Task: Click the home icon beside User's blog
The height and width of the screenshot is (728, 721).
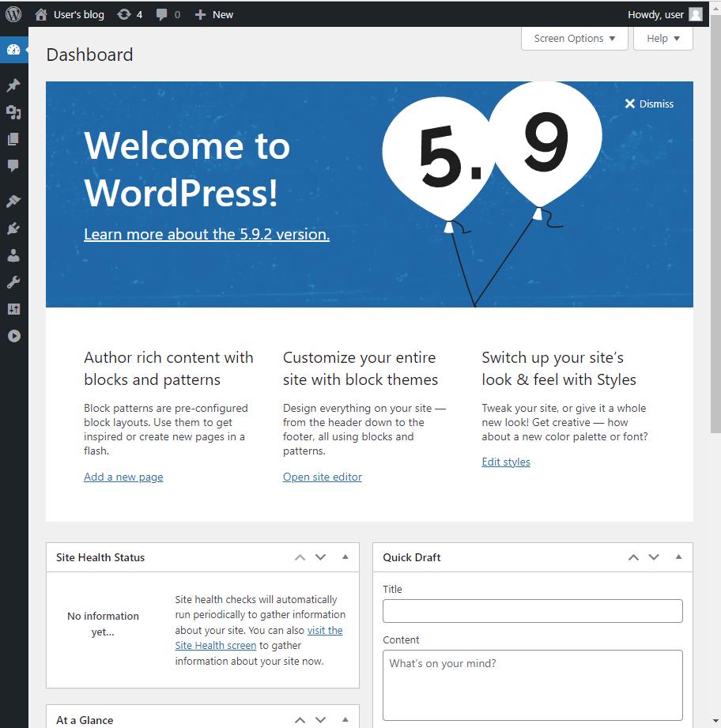Action: 41,14
